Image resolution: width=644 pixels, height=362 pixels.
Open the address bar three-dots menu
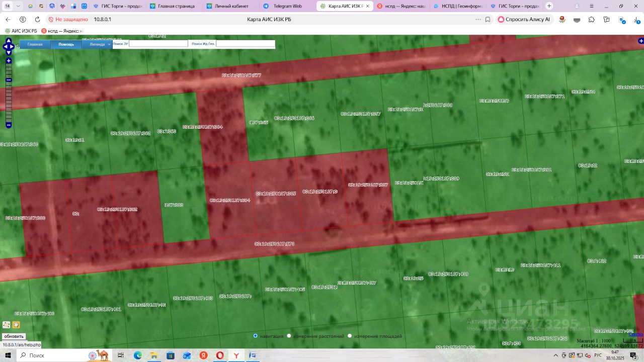click(478, 19)
